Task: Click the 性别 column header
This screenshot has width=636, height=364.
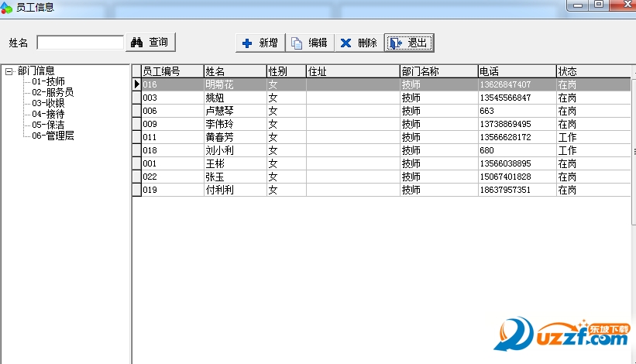Action: [286, 71]
